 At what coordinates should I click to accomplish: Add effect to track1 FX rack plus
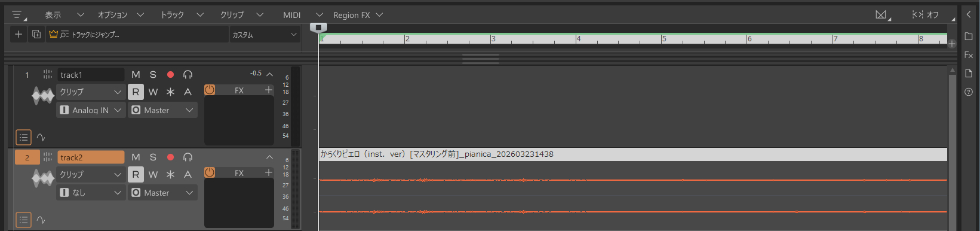269,90
